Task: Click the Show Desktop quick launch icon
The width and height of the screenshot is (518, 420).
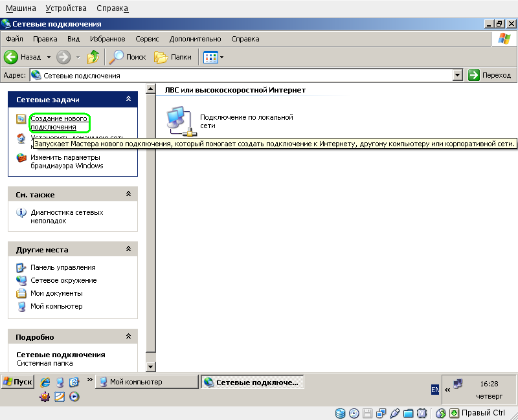Action: pyautogui.click(x=74, y=382)
